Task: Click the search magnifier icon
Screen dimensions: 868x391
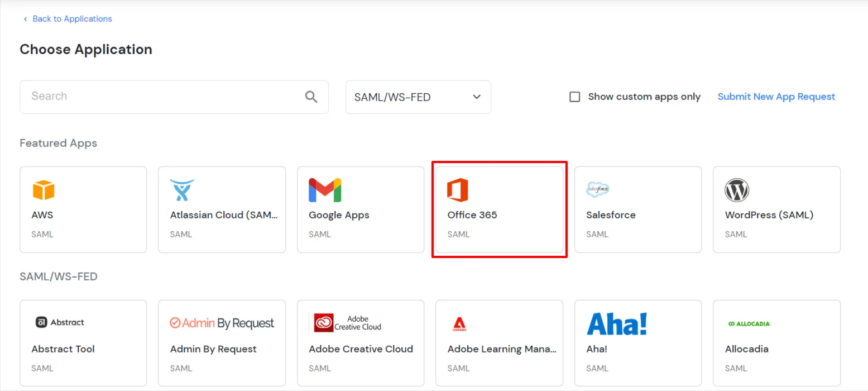Action: pos(311,97)
